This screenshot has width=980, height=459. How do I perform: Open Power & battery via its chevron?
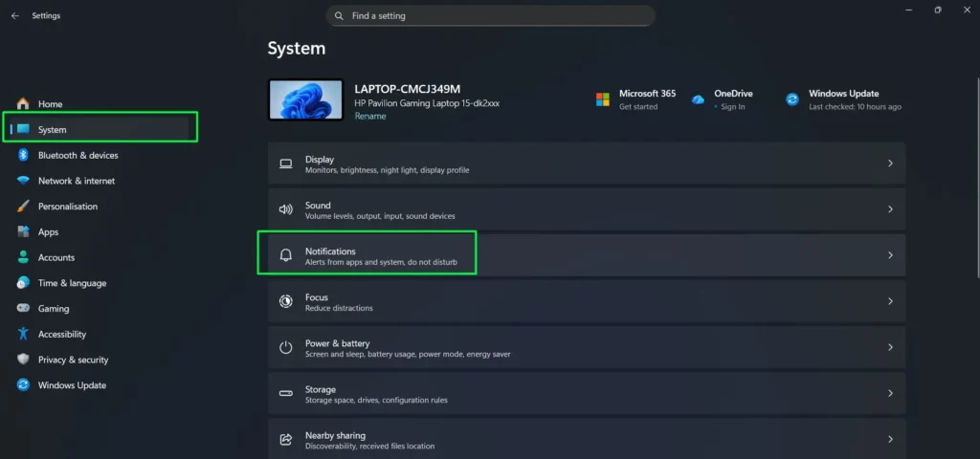point(891,348)
